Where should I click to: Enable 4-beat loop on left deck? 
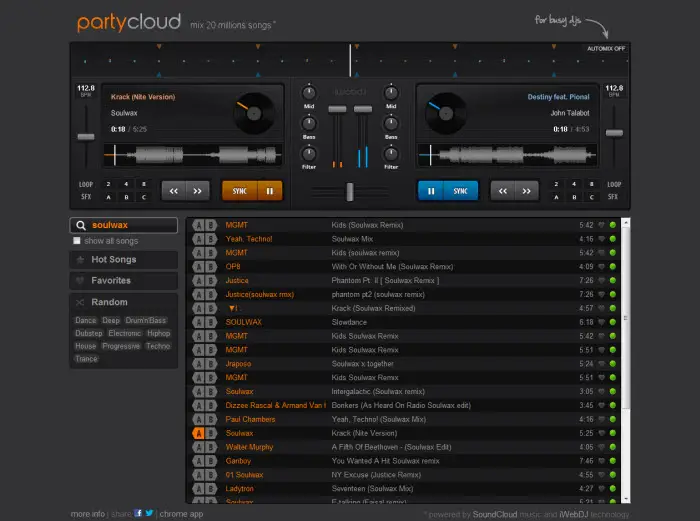[126, 184]
